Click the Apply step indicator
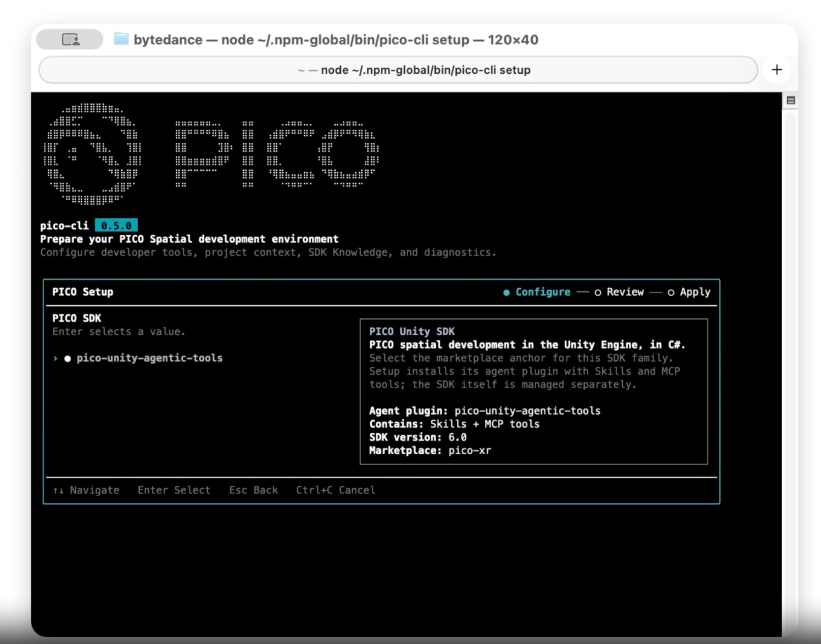The width and height of the screenshot is (821, 644). pos(689,292)
